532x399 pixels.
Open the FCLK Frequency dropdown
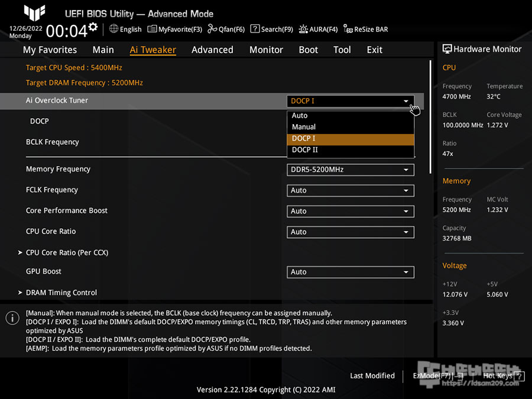(351, 190)
